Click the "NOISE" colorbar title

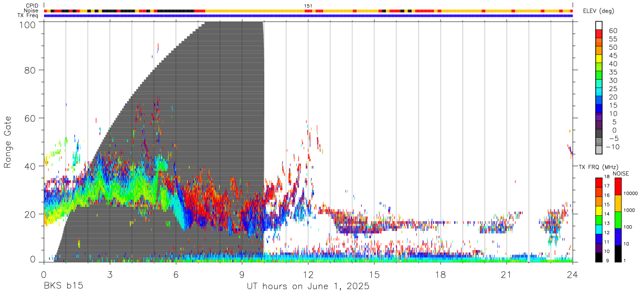coord(621,173)
